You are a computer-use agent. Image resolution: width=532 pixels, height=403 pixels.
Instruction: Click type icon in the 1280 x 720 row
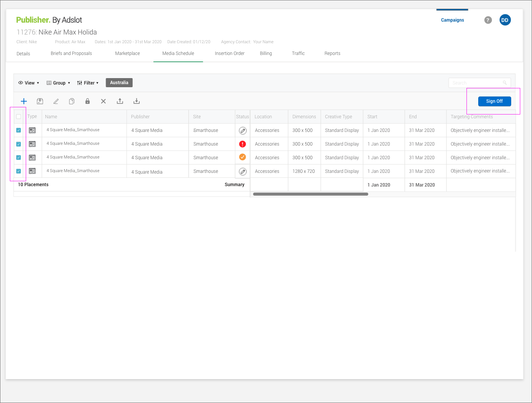[x=32, y=171]
